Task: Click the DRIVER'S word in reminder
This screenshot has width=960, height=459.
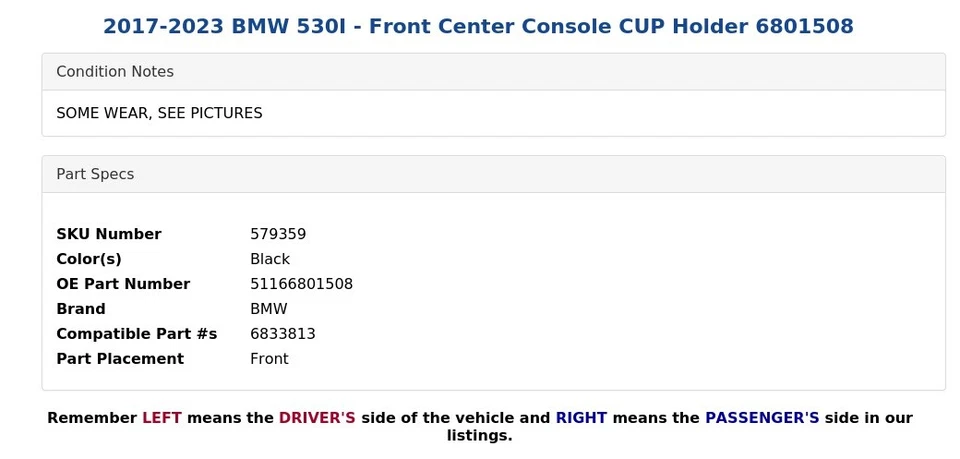Action: [x=317, y=418]
